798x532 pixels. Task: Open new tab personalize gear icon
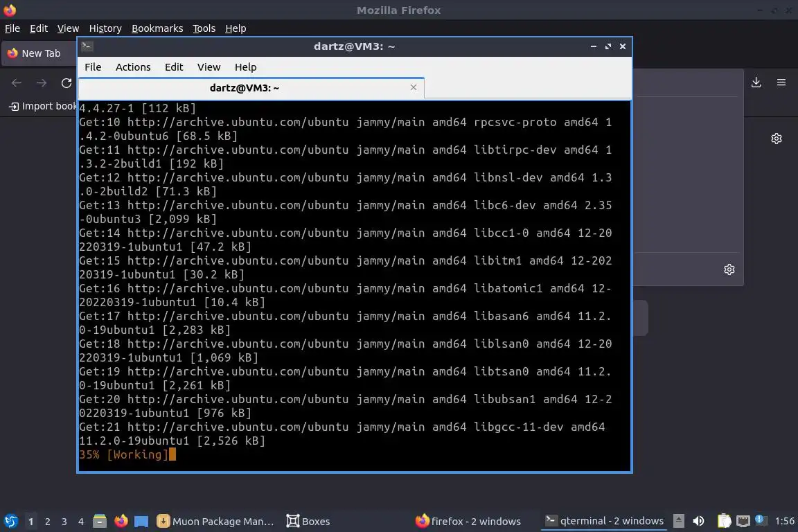(x=776, y=139)
